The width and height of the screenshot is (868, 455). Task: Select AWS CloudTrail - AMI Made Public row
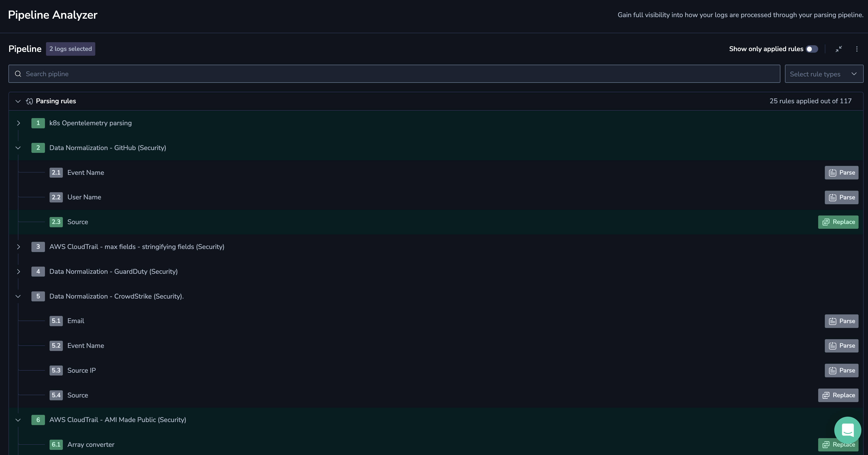(x=436, y=420)
